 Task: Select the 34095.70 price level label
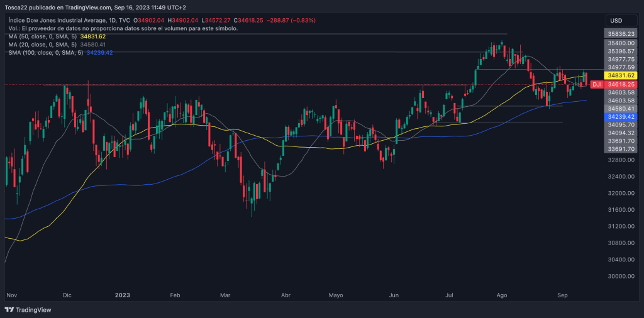(621, 125)
